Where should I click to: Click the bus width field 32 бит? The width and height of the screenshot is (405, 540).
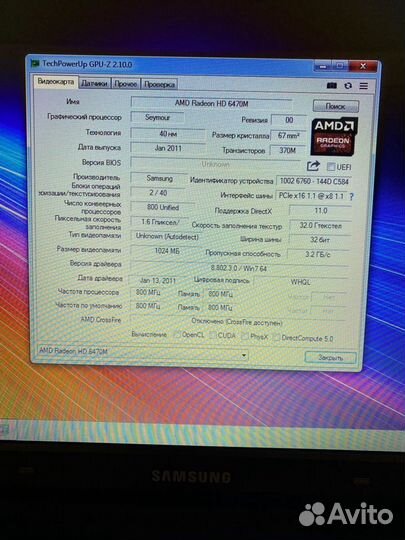click(x=320, y=240)
